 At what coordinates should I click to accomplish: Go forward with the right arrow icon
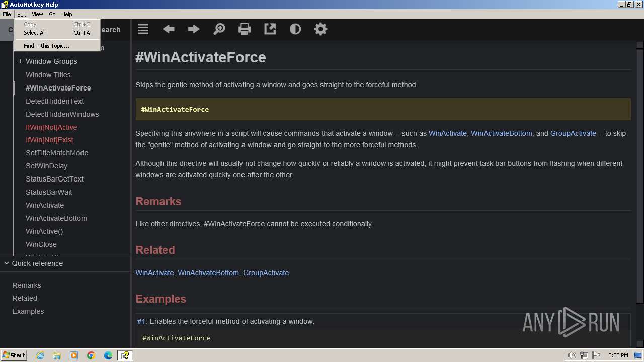(194, 29)
